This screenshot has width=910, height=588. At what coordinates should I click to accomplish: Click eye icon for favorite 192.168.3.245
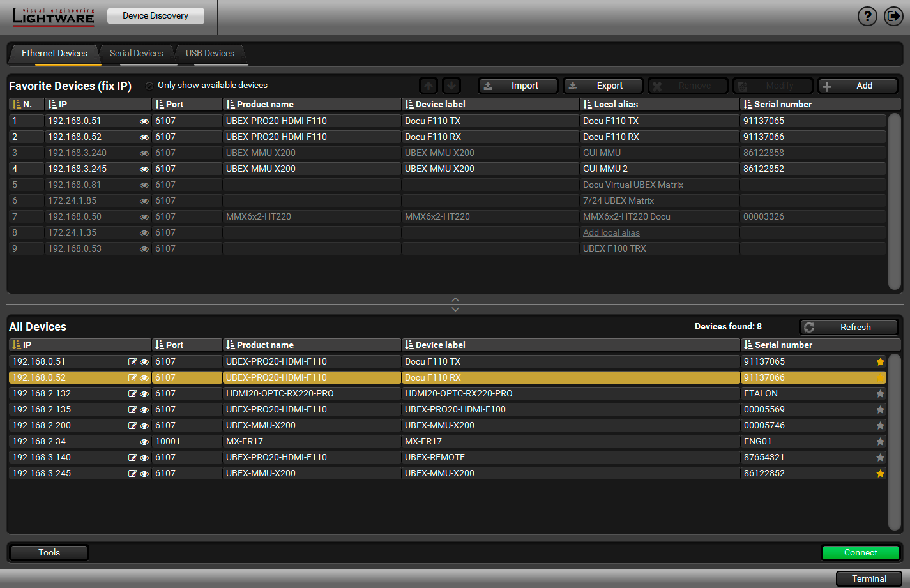coord(144,169)
